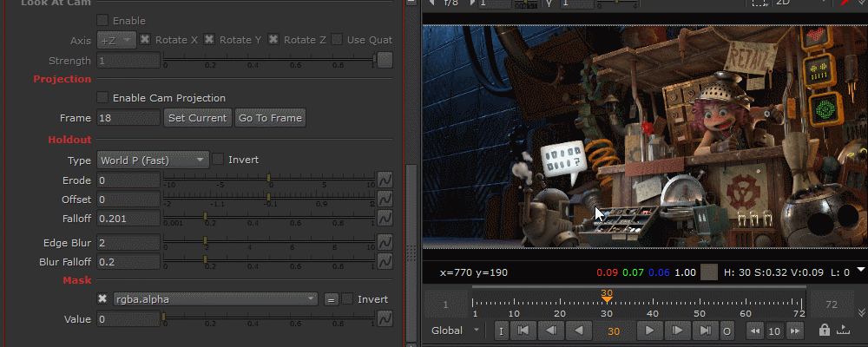Toggle the Rotate Z checkbox
The height and width of the screenshot is (347, 868).
[x=273, y=39]
